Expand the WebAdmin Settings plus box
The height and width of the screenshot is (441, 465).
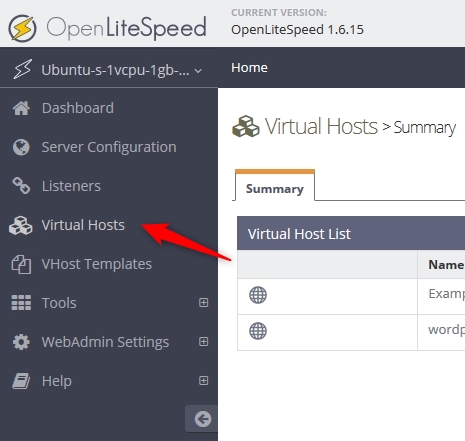(203, 342)
